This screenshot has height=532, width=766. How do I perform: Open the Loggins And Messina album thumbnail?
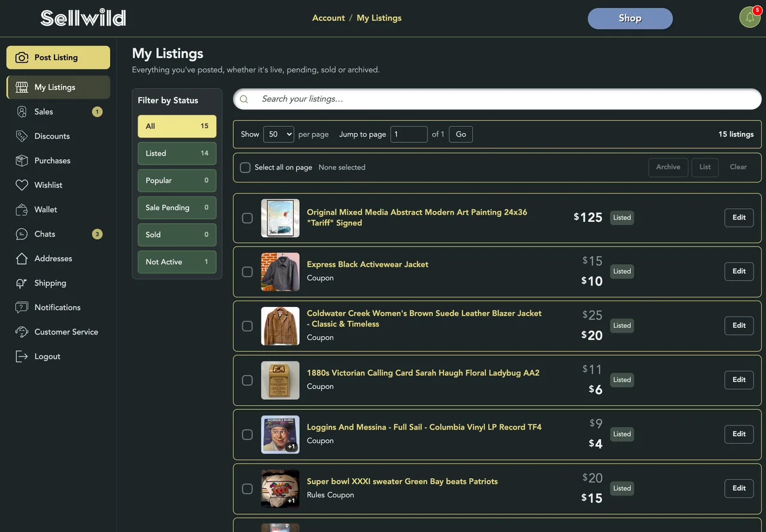coord(280,434)
